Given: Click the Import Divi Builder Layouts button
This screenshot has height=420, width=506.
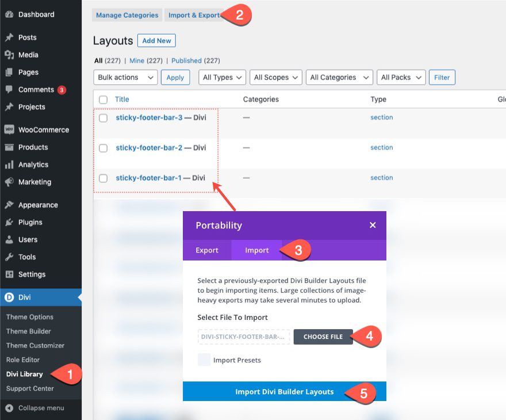Looking at the screenshot, I should 284,391.
